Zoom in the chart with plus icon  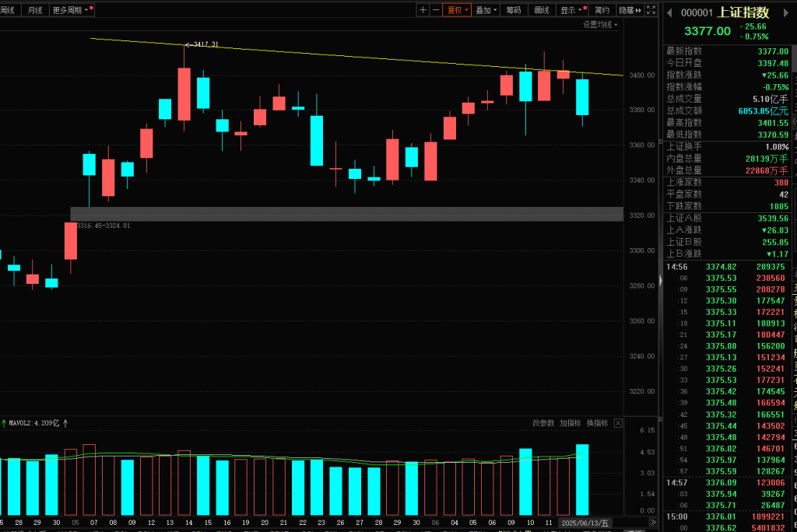(x=423, y=9)
